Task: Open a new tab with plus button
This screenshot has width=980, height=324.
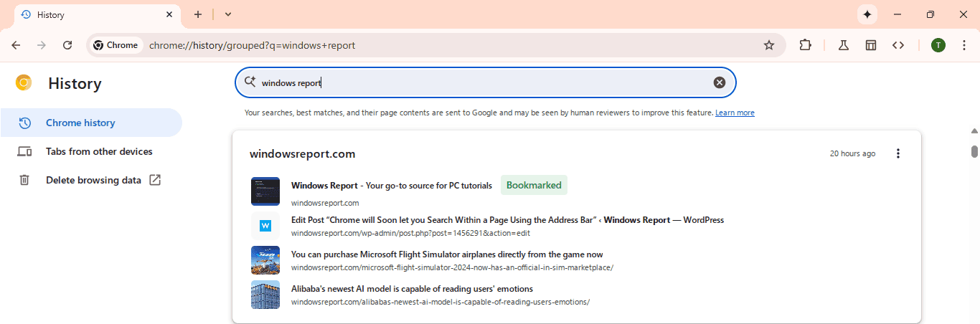Action: click(x=198, y=14)
